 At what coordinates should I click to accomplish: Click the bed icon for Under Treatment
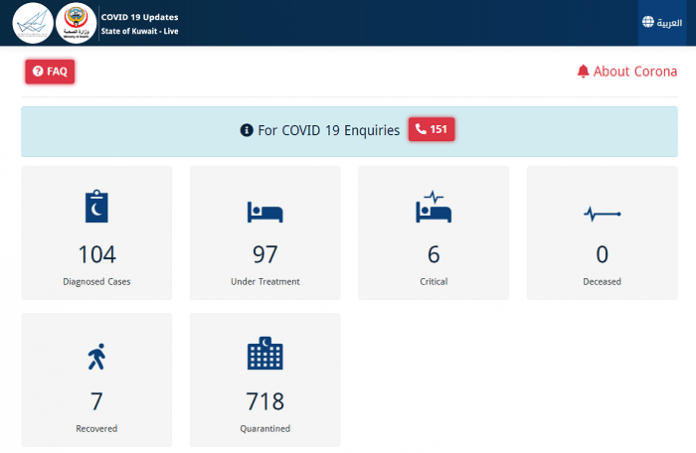(265, 212)
